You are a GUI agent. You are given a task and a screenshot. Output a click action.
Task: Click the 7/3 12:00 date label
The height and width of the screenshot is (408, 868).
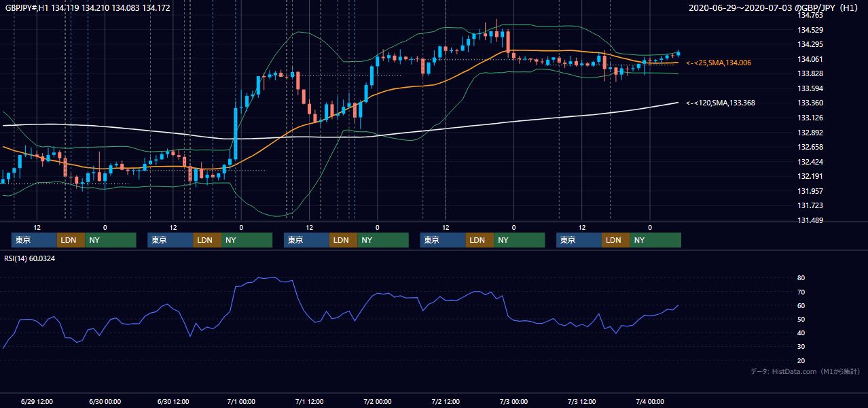(x=582, y=401)
